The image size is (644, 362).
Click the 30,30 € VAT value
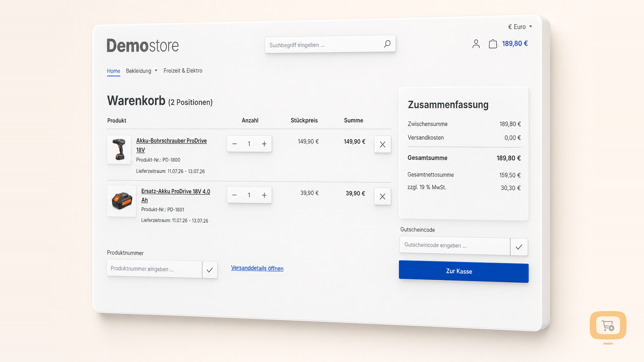click(x=511, y=188)
